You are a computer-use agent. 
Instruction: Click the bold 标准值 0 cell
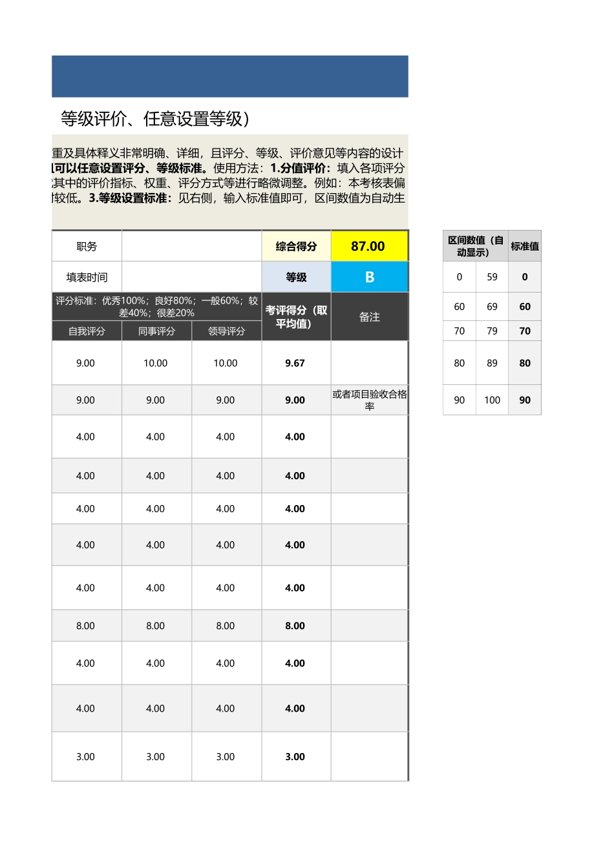pos(525,277)
